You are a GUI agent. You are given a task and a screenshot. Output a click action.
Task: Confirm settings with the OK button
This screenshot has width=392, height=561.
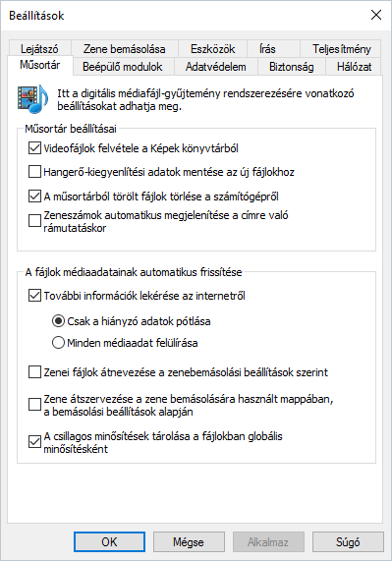109,541
